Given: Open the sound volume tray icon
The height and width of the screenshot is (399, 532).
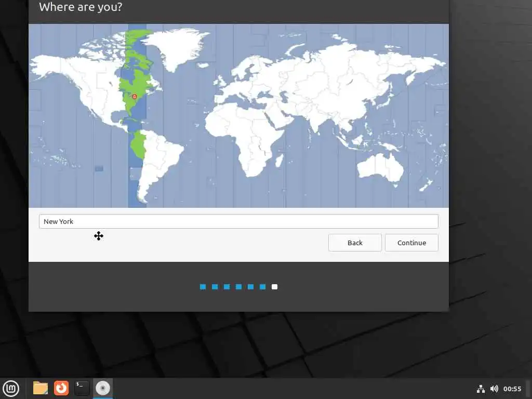Looking at the screenshot, I should point(494,389).
